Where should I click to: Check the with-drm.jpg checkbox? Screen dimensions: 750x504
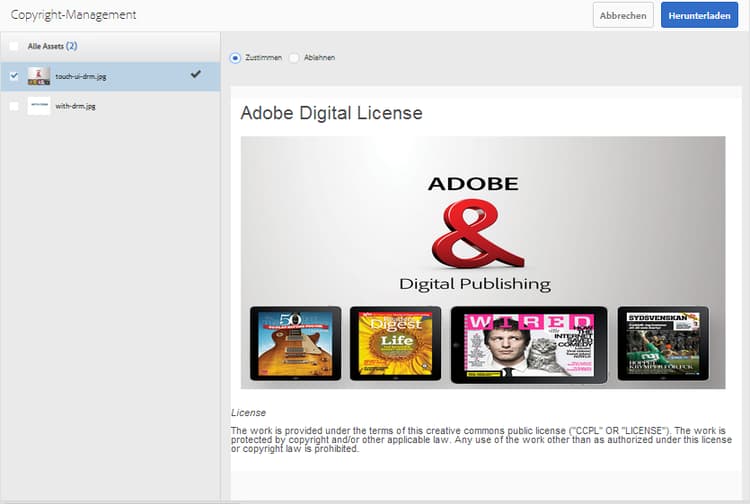tap(14, 106)
